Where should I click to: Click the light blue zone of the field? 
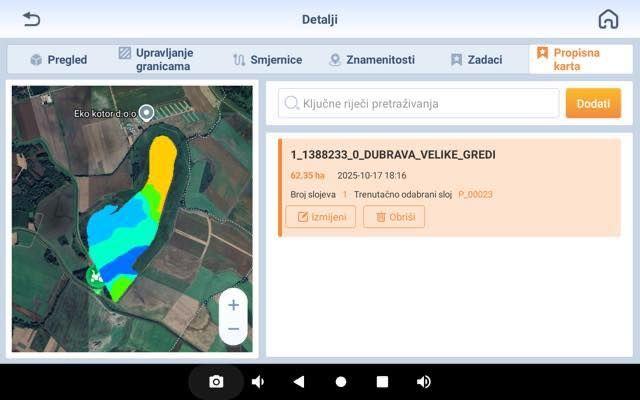(x=110, y=224)
